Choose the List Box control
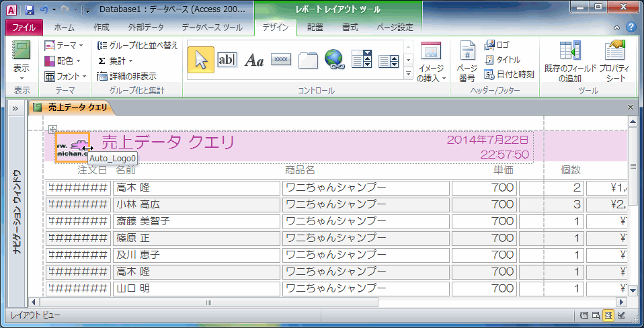Image resolution: width=644 pixels, height=328 pixels. [x=388, y=60]
